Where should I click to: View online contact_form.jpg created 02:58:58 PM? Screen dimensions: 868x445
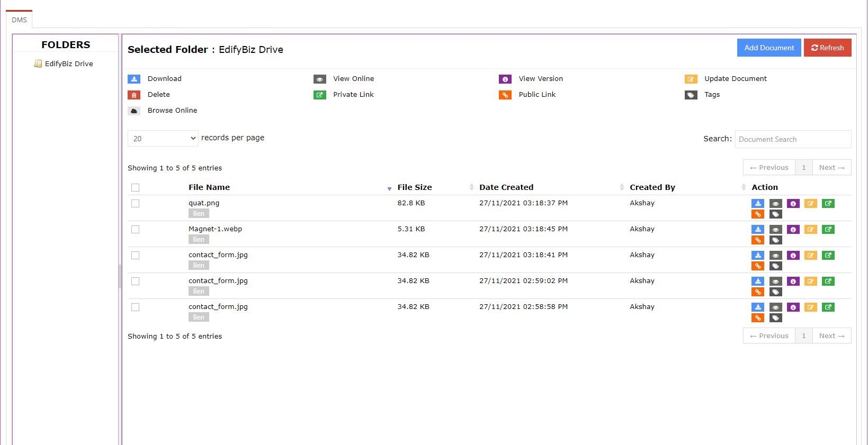(775, 307)
